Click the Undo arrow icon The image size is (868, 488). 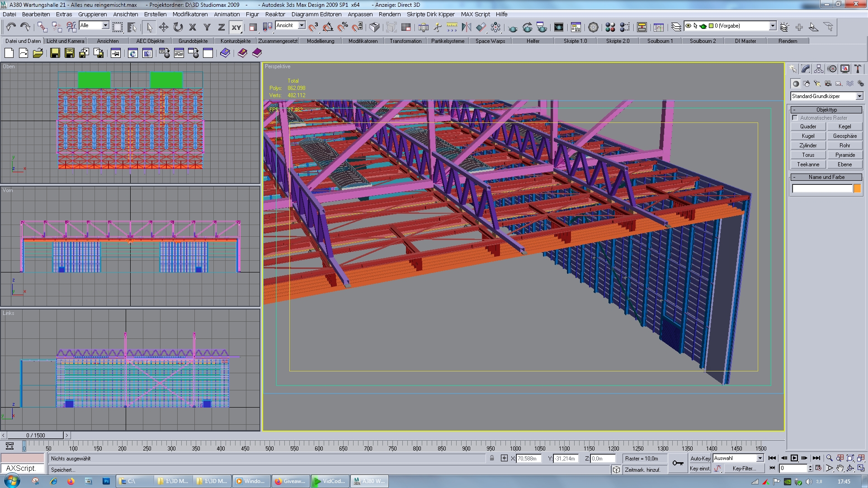click(11, 27)
